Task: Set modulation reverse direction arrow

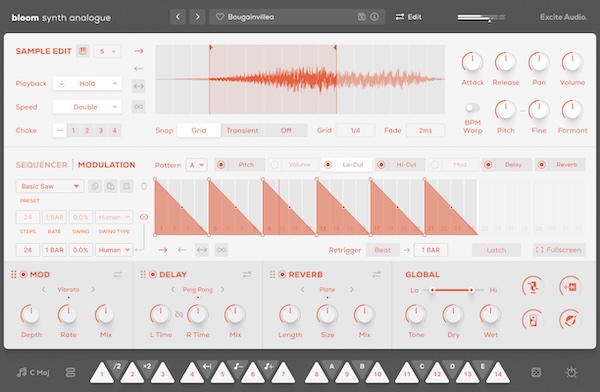Action: 182,250
